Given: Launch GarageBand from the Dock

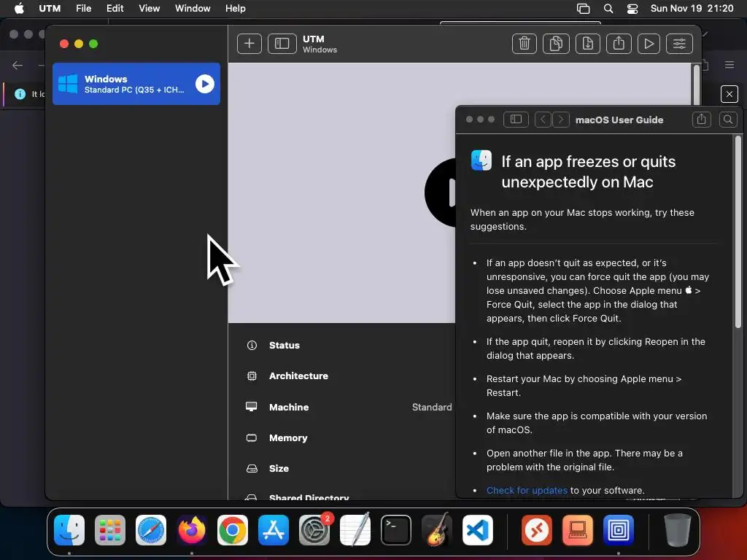Looking at the screenshot, I should point(437,530).
